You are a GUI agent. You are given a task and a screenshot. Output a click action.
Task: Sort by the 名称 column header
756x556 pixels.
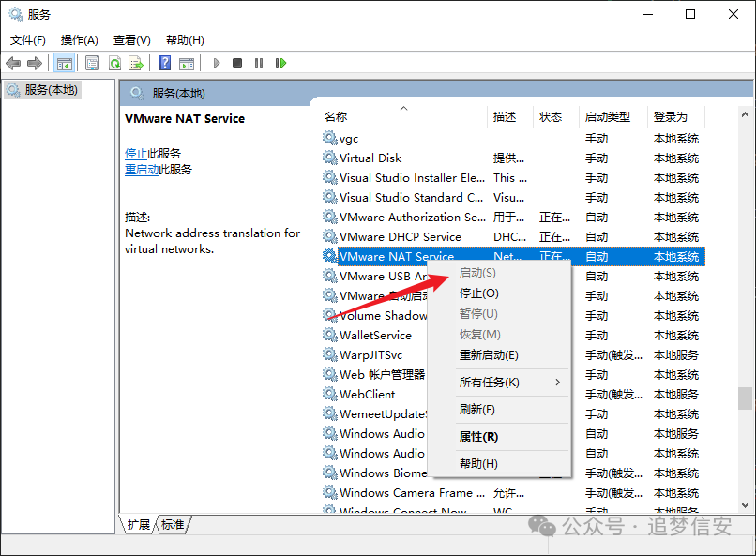coord(336,116)
